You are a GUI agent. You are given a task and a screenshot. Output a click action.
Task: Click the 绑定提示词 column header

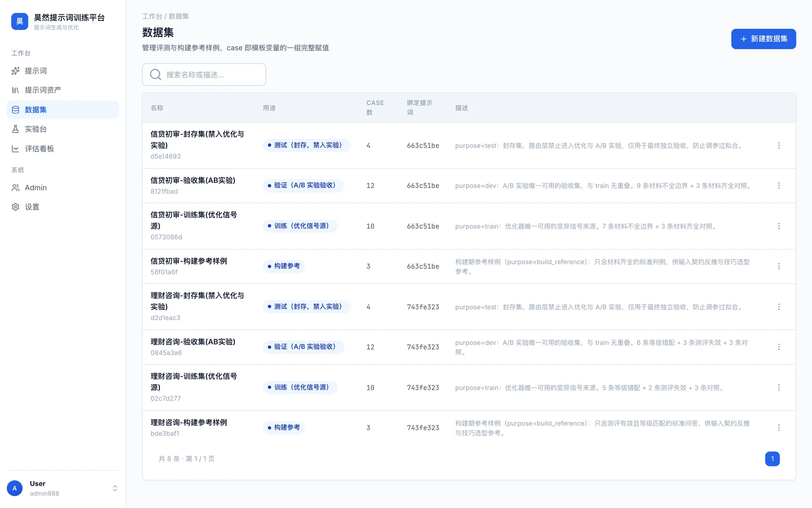[x=420, y=108]
